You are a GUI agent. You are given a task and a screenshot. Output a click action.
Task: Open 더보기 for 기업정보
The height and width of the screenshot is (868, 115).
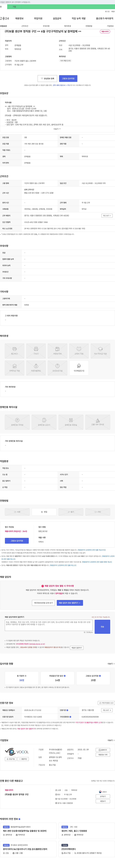click(111, 740)
